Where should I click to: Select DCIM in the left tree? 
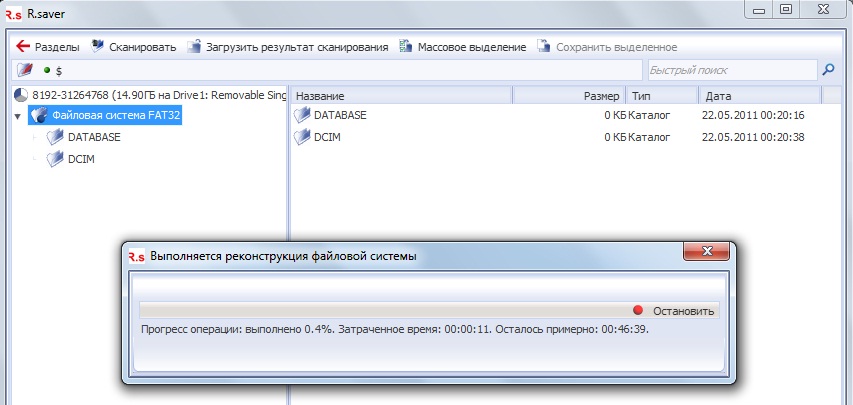82,159
